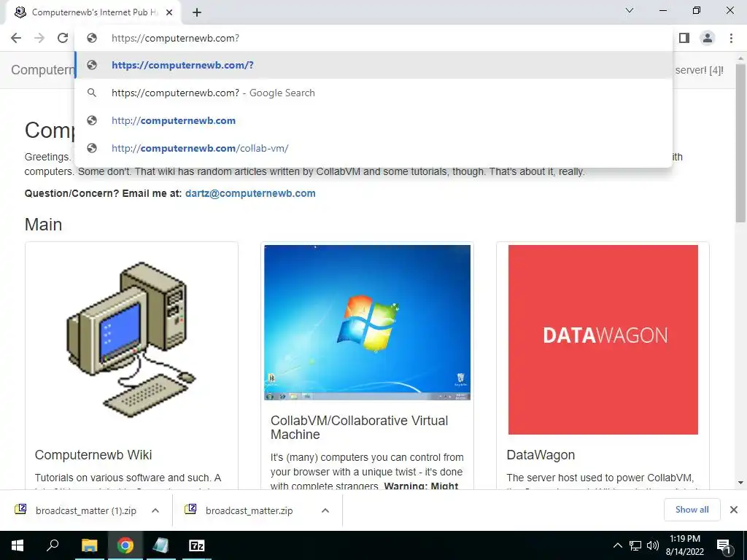Open the tab search chevron in the title bar
The width and height of the screenshot is (747, 560).
[630, 10]
